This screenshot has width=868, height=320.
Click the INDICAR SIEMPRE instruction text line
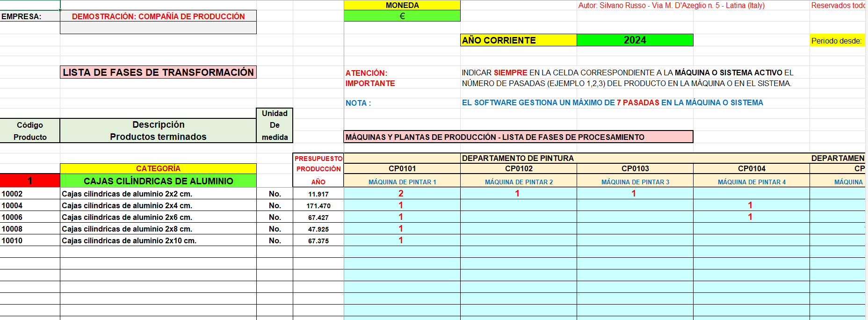pos(628,73)
